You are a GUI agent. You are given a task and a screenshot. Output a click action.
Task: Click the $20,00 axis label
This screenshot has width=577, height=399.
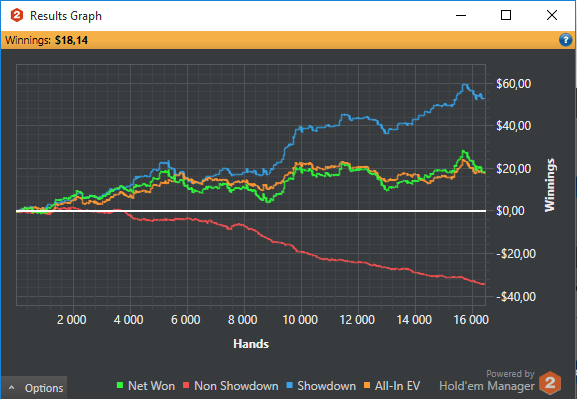[x=513, y=169]
